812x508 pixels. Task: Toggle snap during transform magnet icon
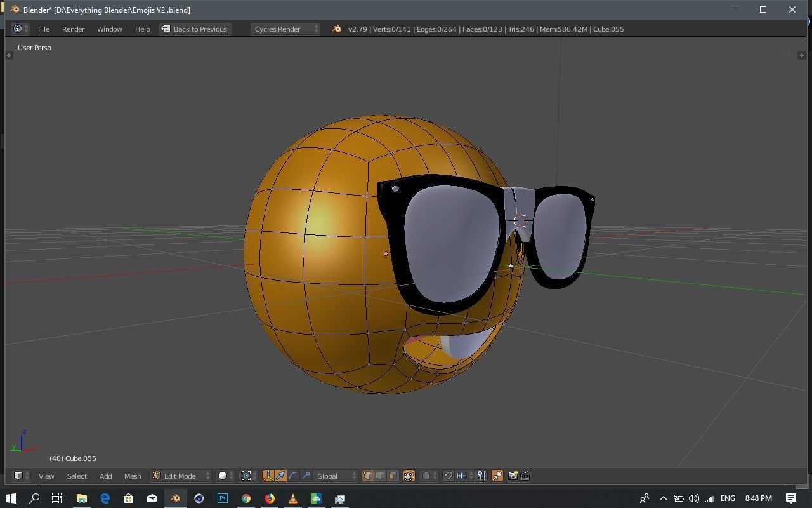449,476
